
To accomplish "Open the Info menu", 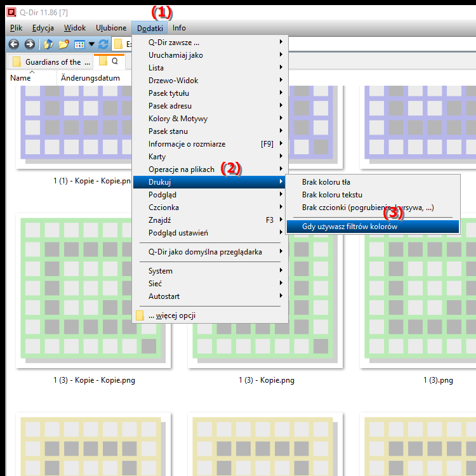I will (x=179, y=28).
